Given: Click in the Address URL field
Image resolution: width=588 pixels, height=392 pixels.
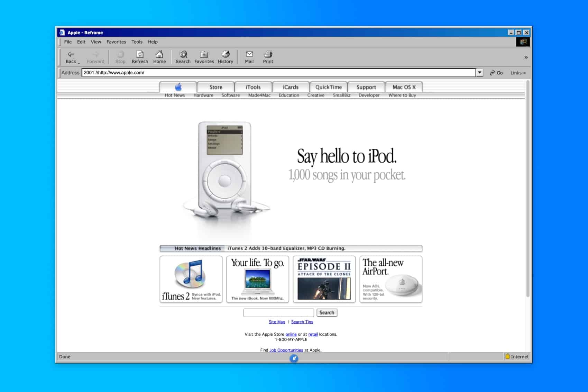Looking at the screenshot, I should (279, 73).
